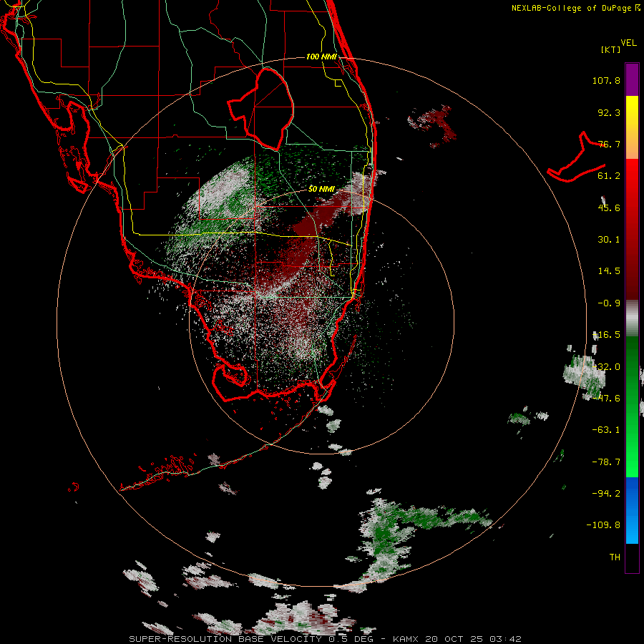644x644 pixels.
Task: Click the 14.5 velocity scale value
Action: point(609,271)
